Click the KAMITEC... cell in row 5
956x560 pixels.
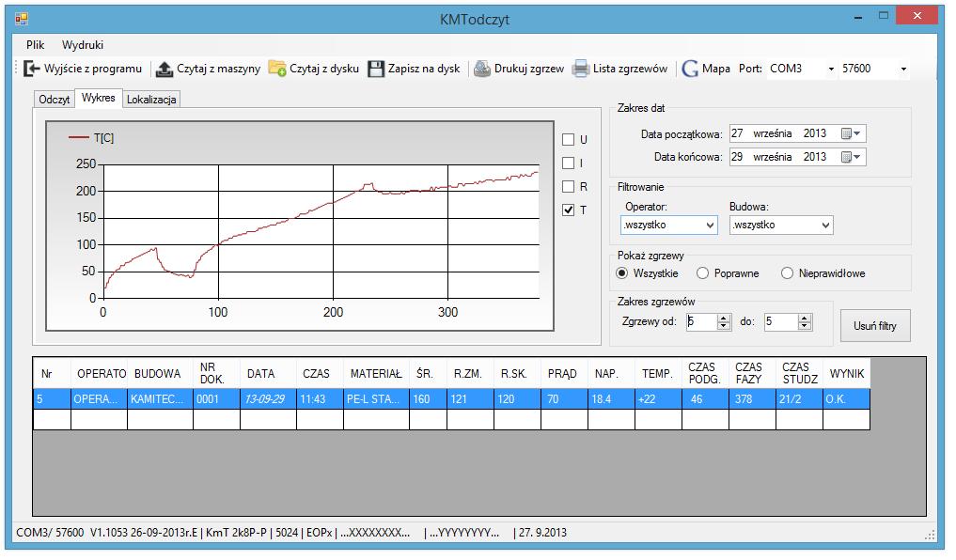coord(161,399)
